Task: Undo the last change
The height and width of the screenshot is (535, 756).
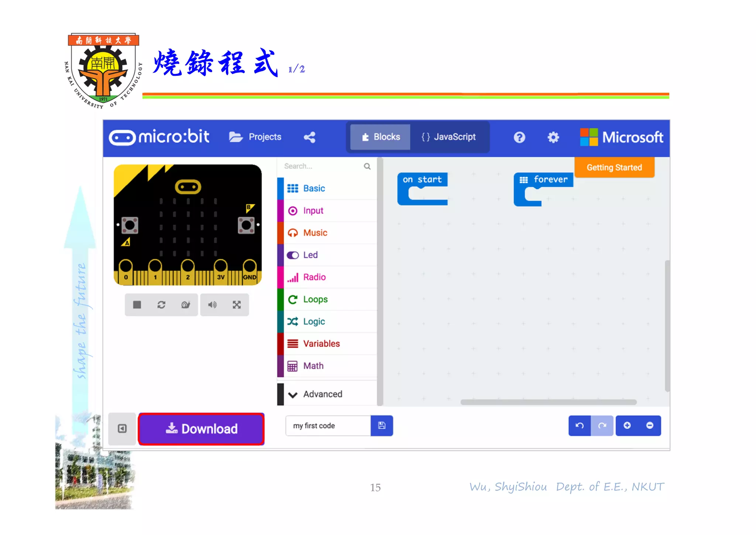Action: [580, 426]
